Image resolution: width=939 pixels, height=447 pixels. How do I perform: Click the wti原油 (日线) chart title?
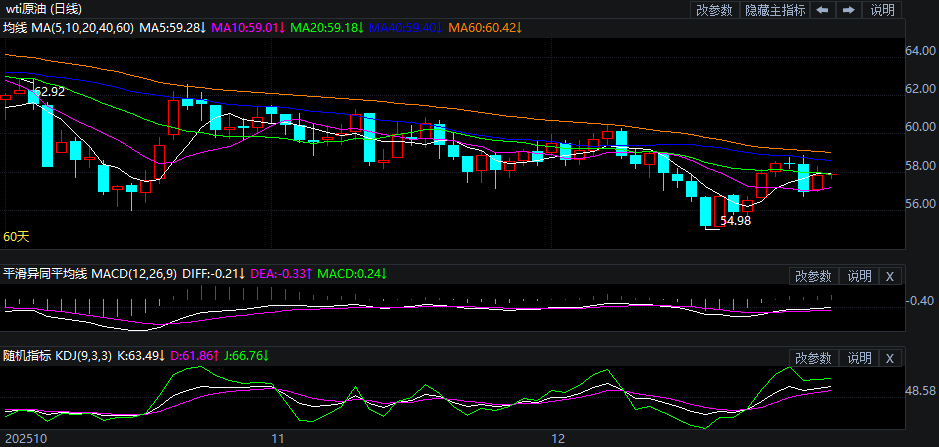pos(44,9)
